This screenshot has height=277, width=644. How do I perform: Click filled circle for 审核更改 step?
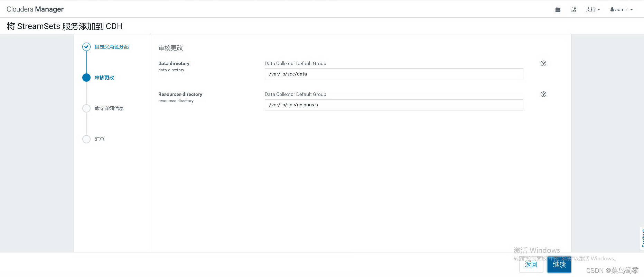[86, 78]
